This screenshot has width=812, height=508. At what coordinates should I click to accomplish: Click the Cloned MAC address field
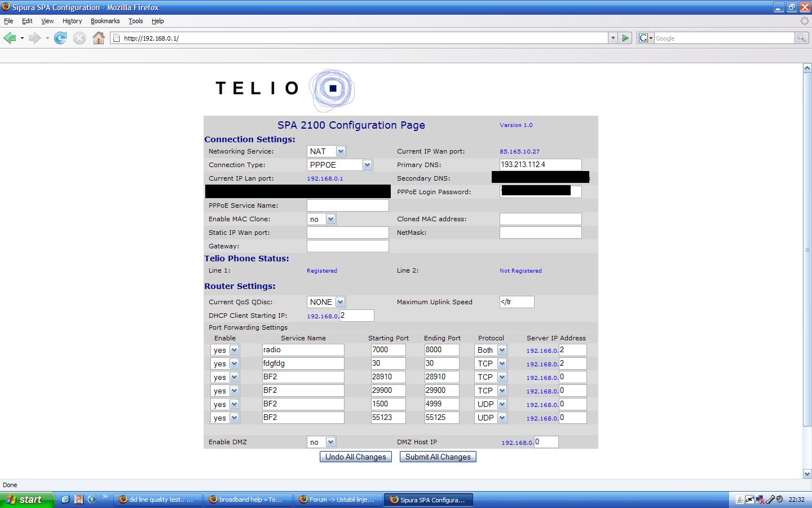pos(540,219)
